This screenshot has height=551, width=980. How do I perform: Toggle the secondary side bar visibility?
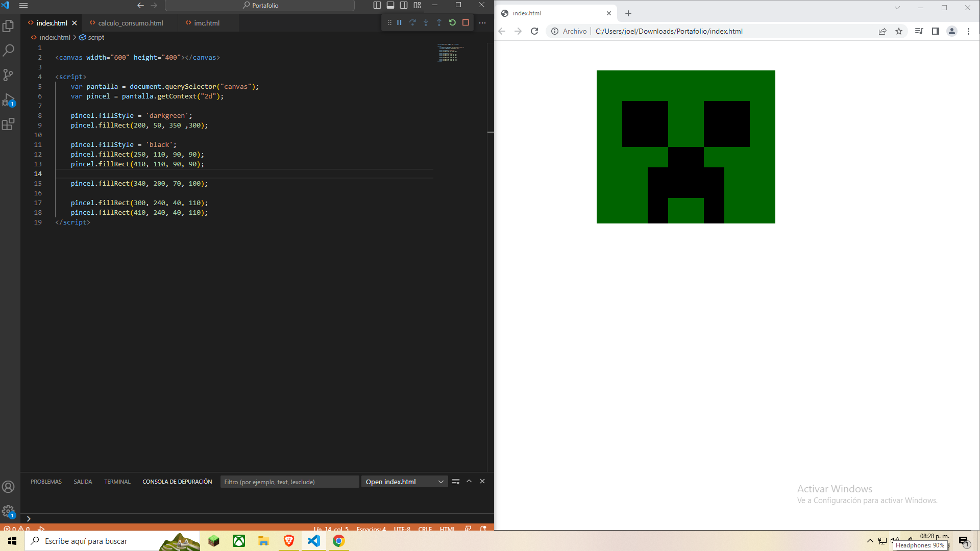(x=404, y=5)
